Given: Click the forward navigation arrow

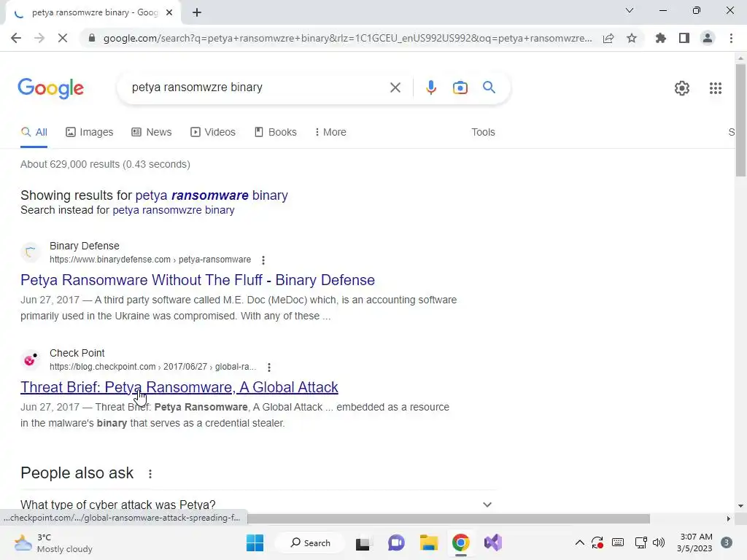Looking at the screenshot, I should point(39,38).
